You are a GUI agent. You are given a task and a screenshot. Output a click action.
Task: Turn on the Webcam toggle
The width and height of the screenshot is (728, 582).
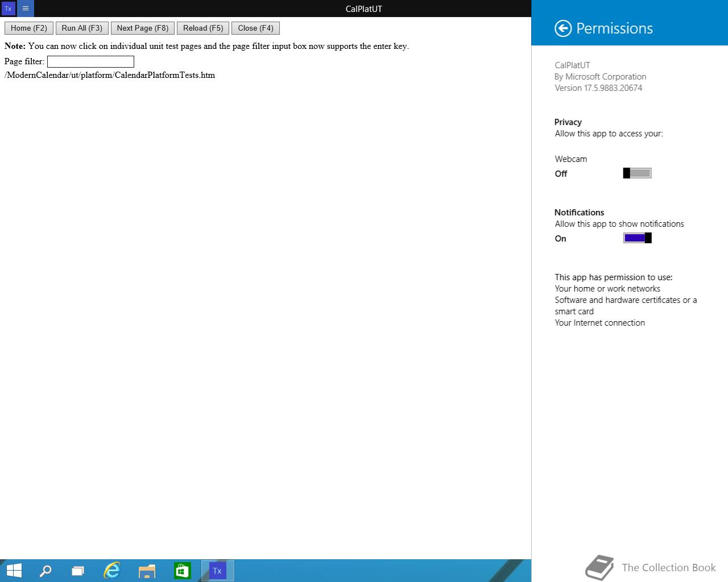637,173
